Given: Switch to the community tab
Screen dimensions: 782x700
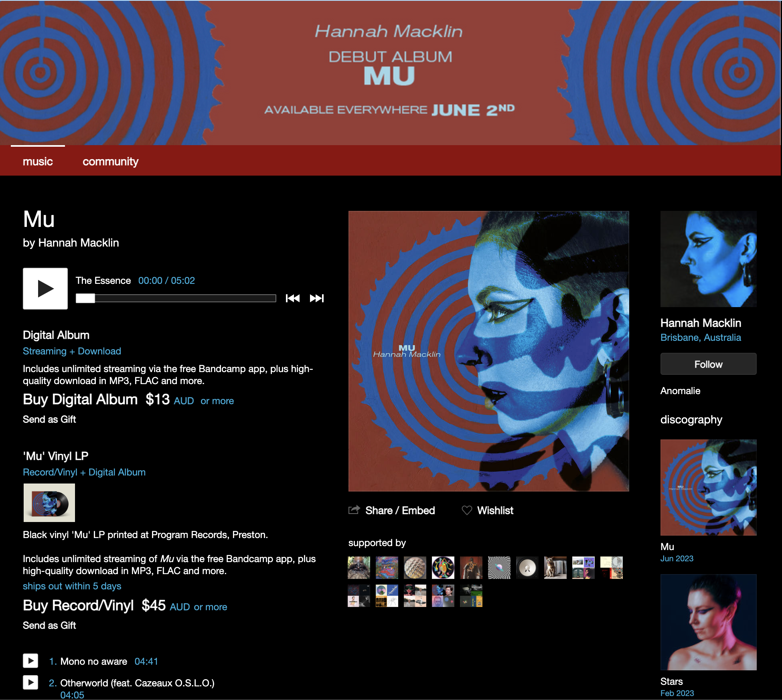Looking at the screenshot, I should (x=110, y=162).
